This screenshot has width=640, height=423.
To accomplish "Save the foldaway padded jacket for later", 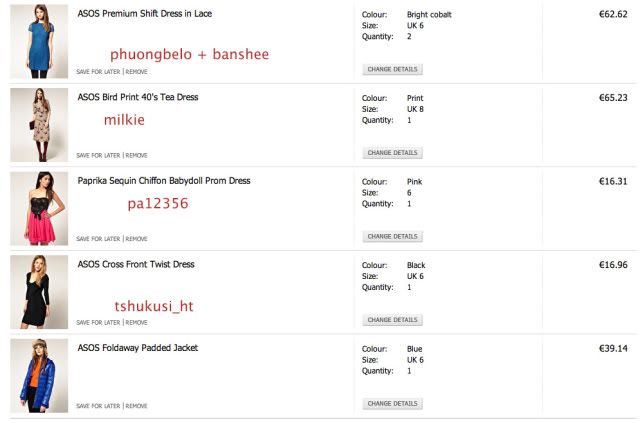I will [x=99, y=406].
